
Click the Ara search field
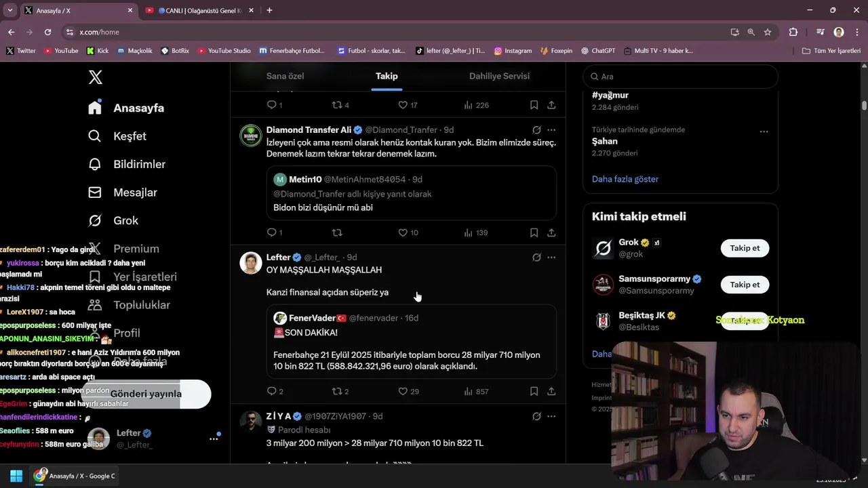pos(680,77)
